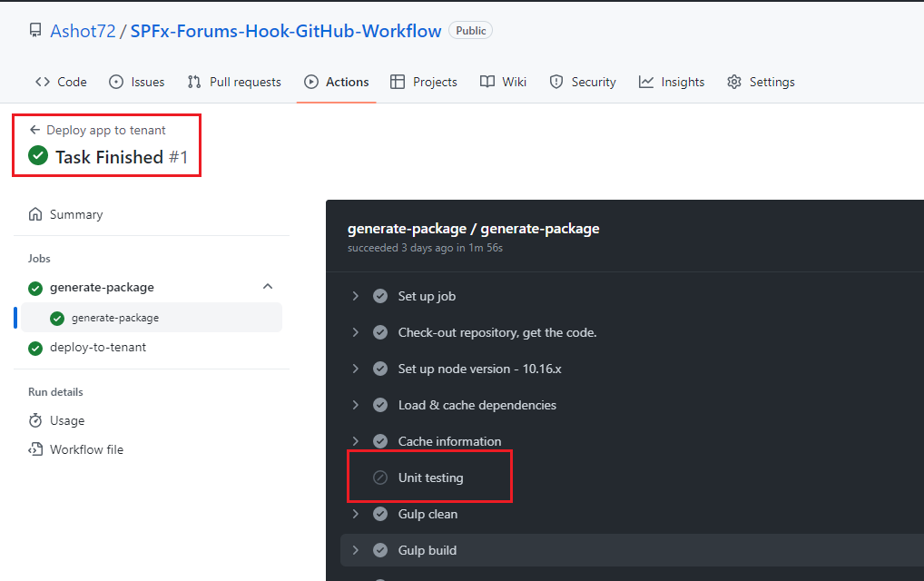Screen dimensions: 924x581
Task: Click the skipped icon beside Unit testing
Action: pyautogui.click(x=380, y=478)
